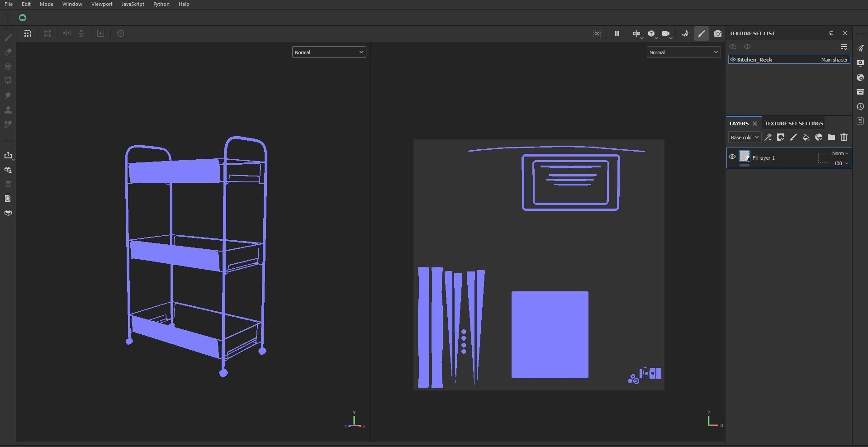The width and height of the screenshot is (868, 447).
Task: Add a mask to the layer
Action: click(x=781, y=138)
